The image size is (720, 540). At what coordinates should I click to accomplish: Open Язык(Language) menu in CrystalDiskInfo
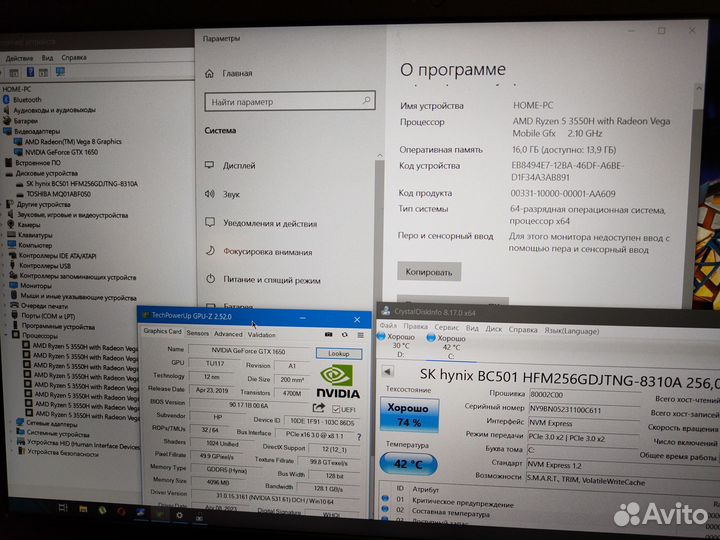coord(571,331)
